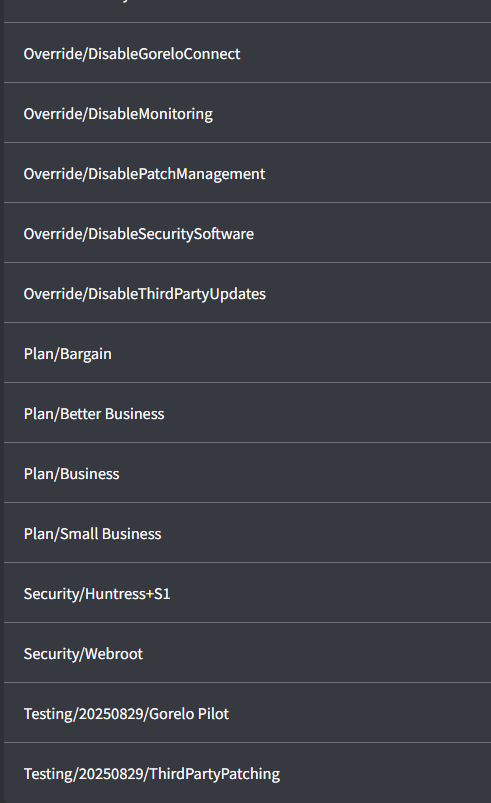Click the Security/Webroot list item
Screen dimensions: 491x803
pyautogui.click(x=247, y=652)
